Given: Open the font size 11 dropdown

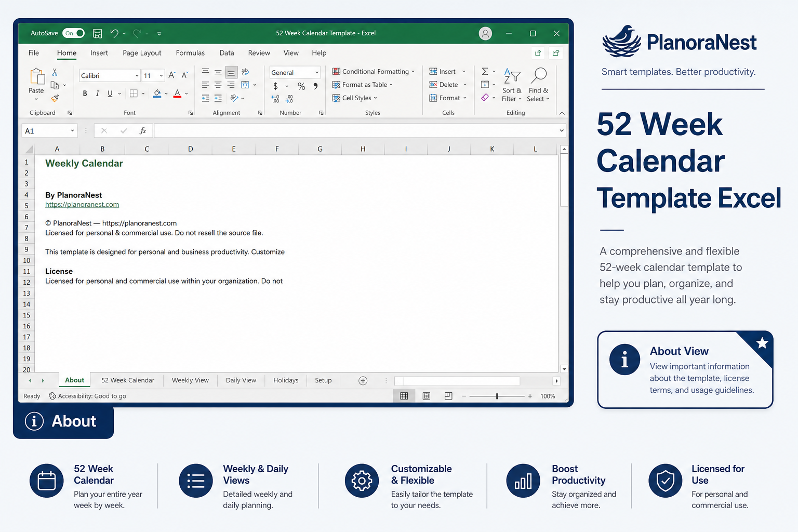Looking at the screenshot, I should [x=161, y=76].
